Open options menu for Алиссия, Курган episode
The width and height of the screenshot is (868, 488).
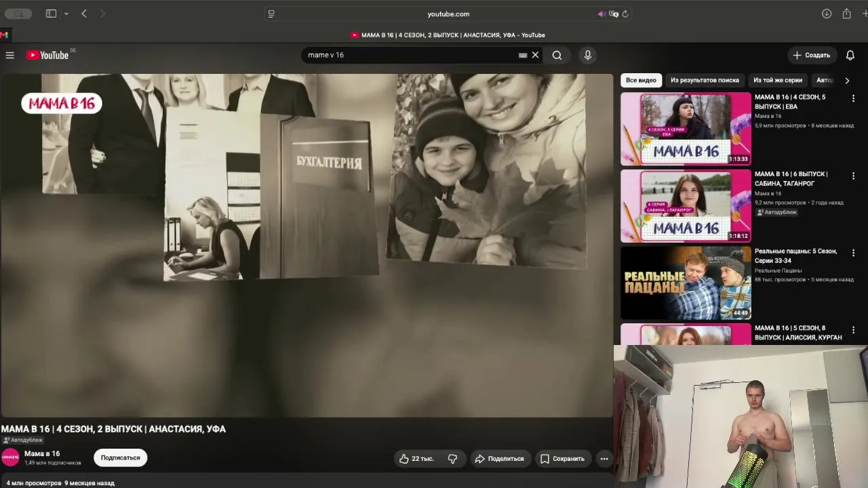click(853, 329)
